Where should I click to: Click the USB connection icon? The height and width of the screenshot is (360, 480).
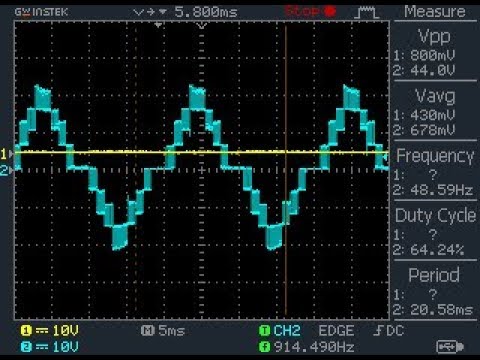pyautogui.click(x=450, y=347)
